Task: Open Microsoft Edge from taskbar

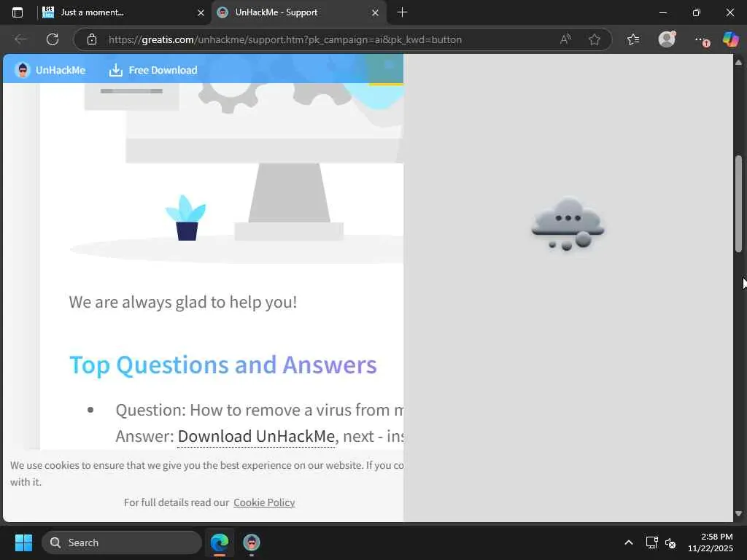Action: pyautogui.click(x=220, y=542)
